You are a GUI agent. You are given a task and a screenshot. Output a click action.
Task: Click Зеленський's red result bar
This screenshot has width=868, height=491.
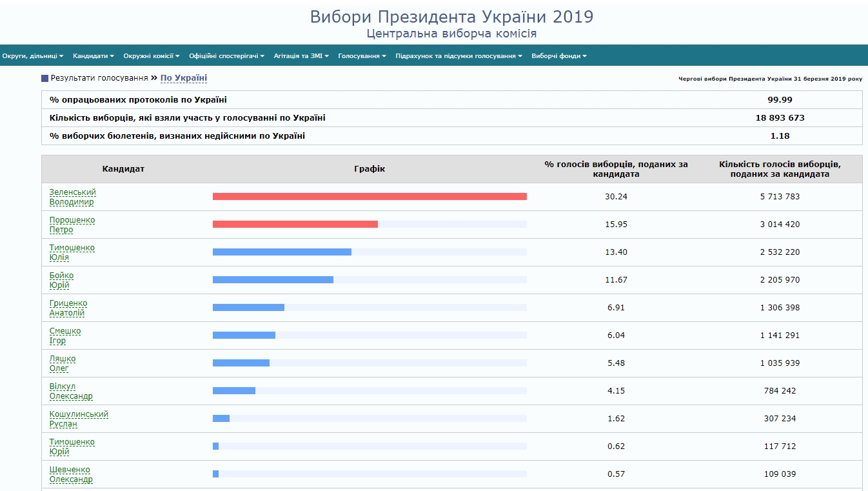(x=370, y=197)
